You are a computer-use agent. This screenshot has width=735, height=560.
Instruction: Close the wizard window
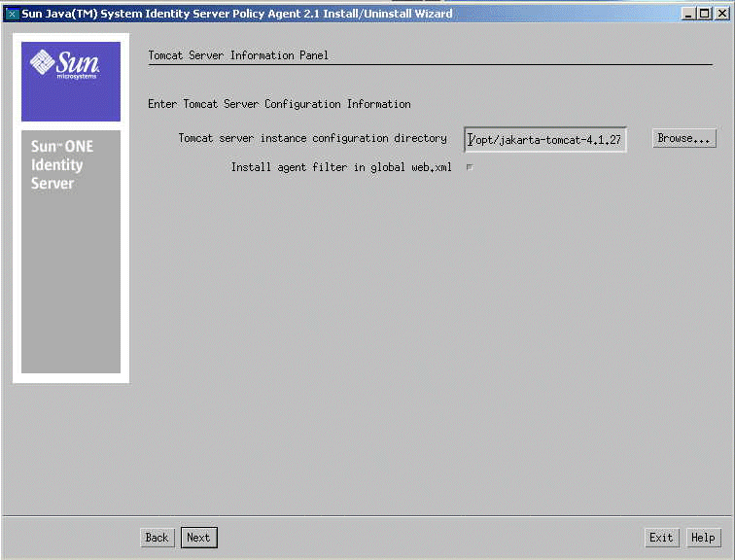[x=722, y=14]
